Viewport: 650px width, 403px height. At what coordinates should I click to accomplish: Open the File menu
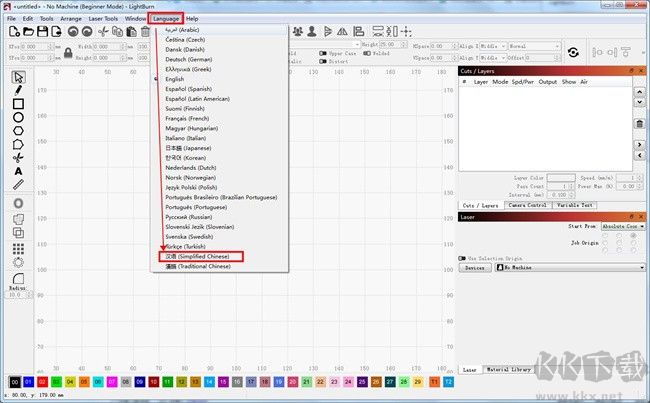[x=11, y=19]
